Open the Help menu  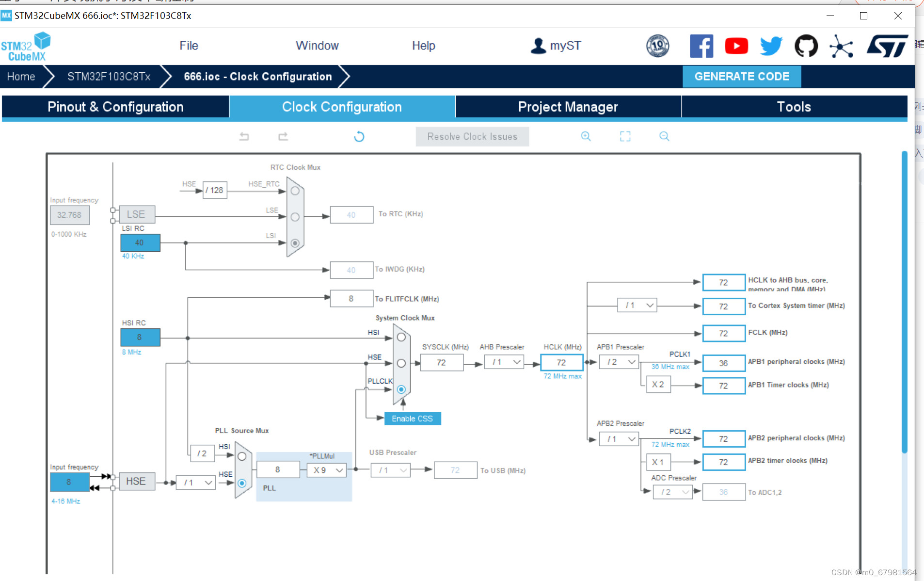click(x=423, y=46)
